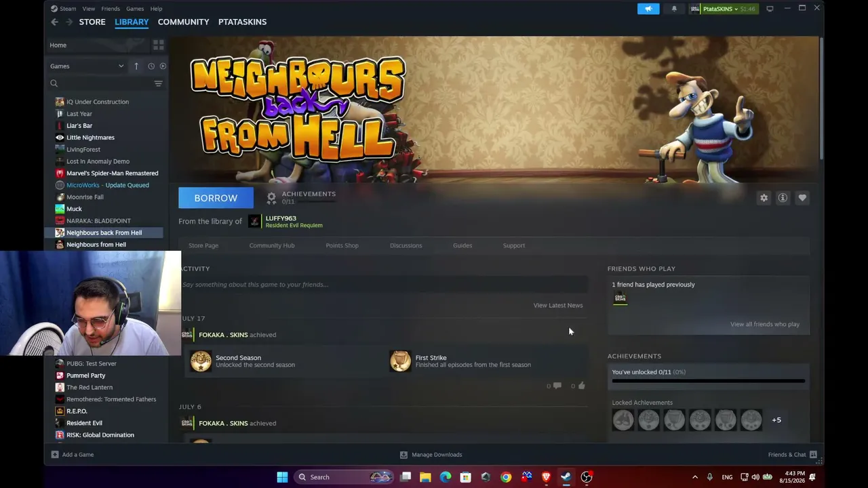868x488 pixels.
Task: Click the blue announcements megaphone button
Action: coord(648,9)
